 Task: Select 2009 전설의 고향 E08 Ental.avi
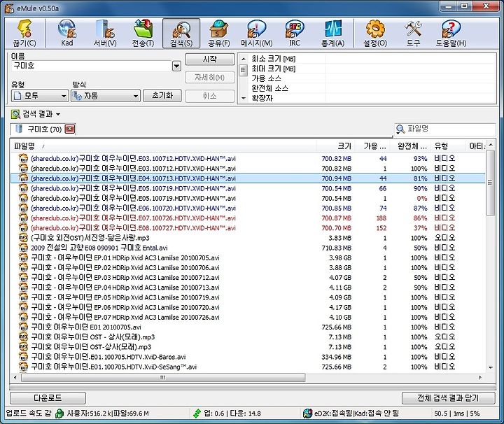point(248,248)
